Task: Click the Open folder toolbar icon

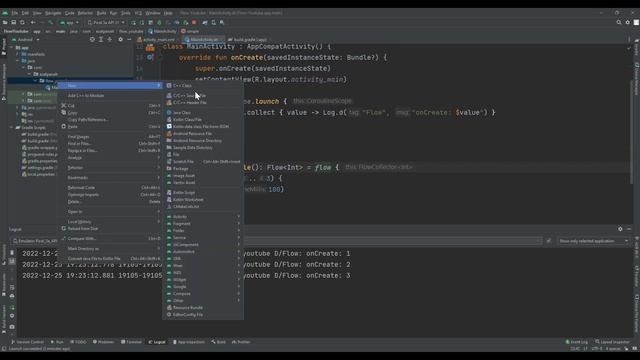Action: [5, 22]
